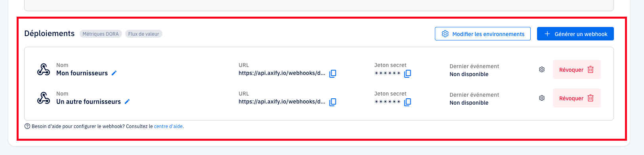The image size is (644, 155).
Task: Copy URL of Un autre fournisseurs webhook
Action: 333,102
